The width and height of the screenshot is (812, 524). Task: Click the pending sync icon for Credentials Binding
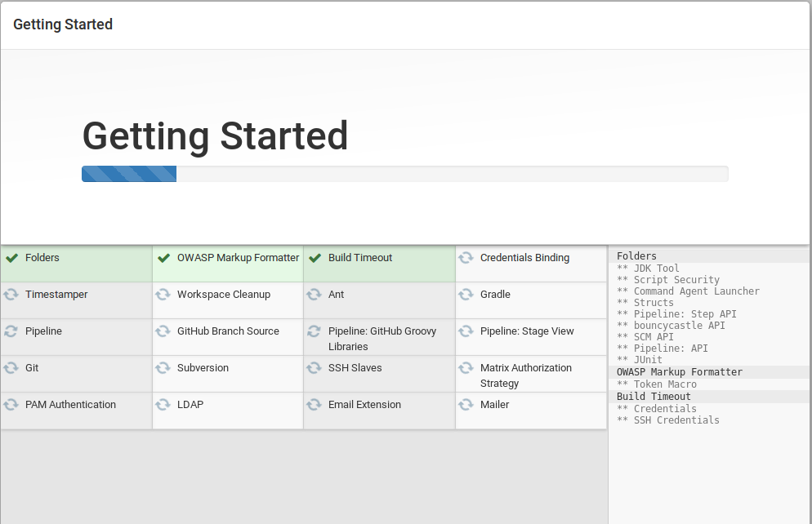pyautogui.click(x=466, y=258)
